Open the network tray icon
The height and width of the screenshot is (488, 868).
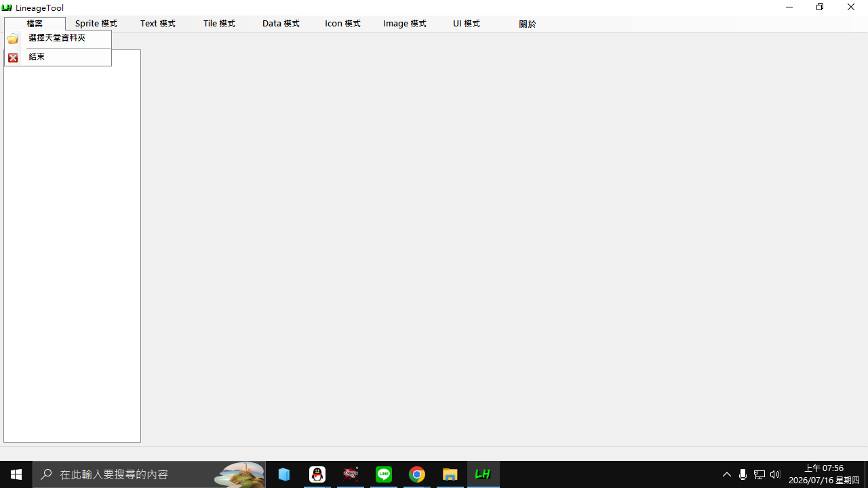(759, 474)
